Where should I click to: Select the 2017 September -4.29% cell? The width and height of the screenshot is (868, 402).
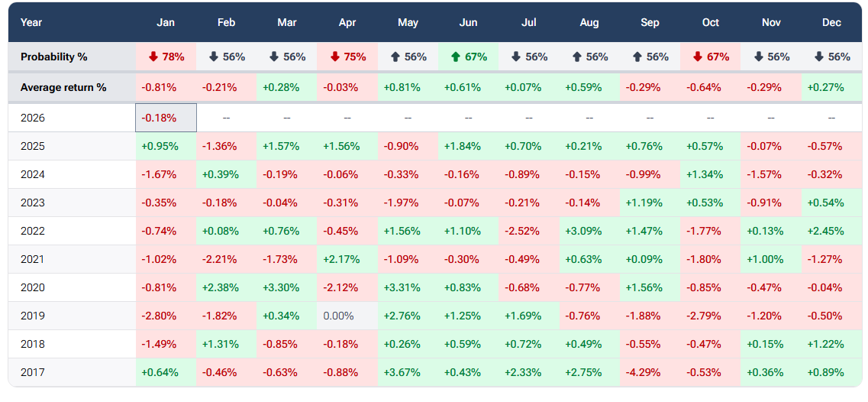(650, 372)
